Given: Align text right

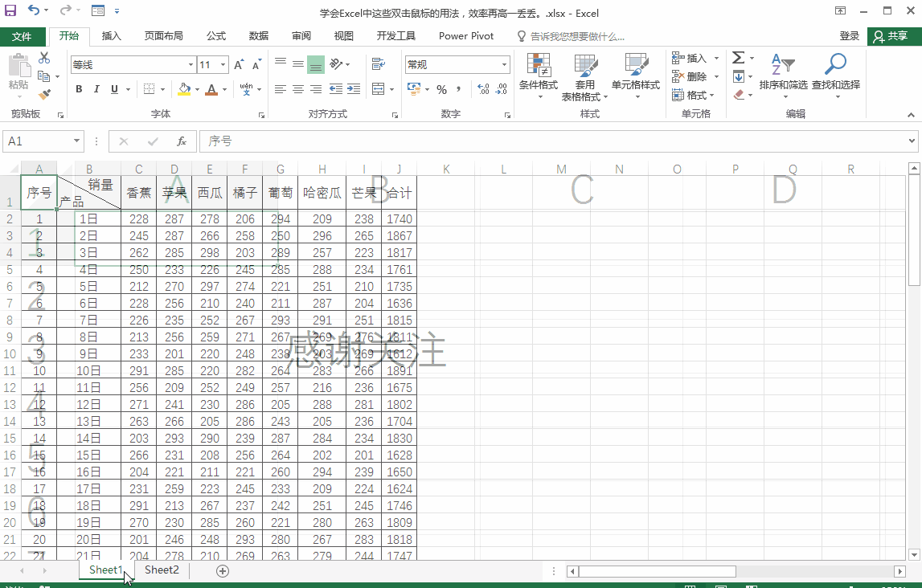Looking at the screenshot, I should pyautogui.click(x=316, y=88).
